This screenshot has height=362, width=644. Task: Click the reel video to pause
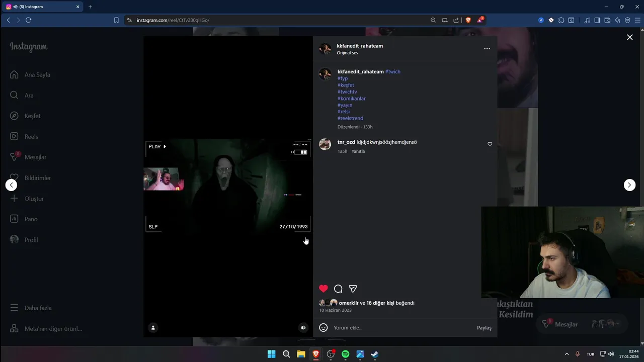click(228, 187)
